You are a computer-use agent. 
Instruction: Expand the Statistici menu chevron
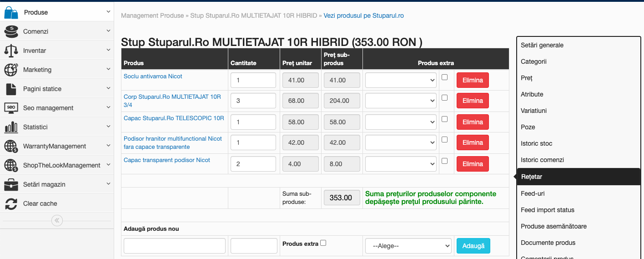coord(108,127)
